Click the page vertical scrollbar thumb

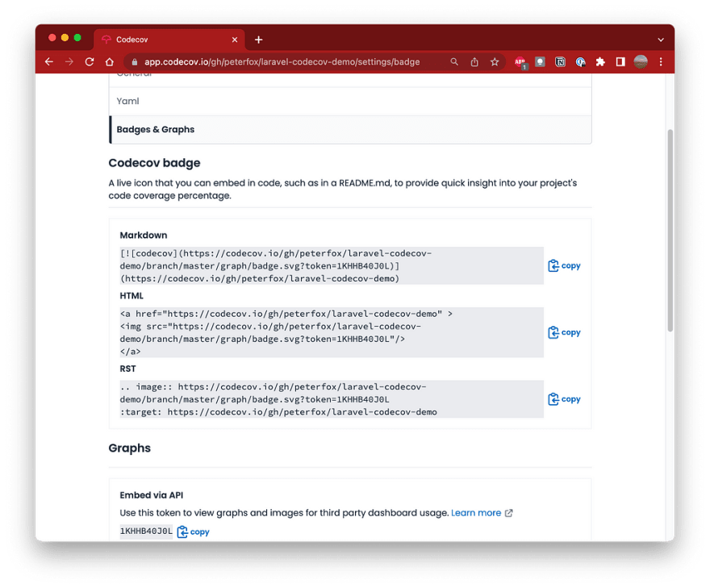[670, 231]
